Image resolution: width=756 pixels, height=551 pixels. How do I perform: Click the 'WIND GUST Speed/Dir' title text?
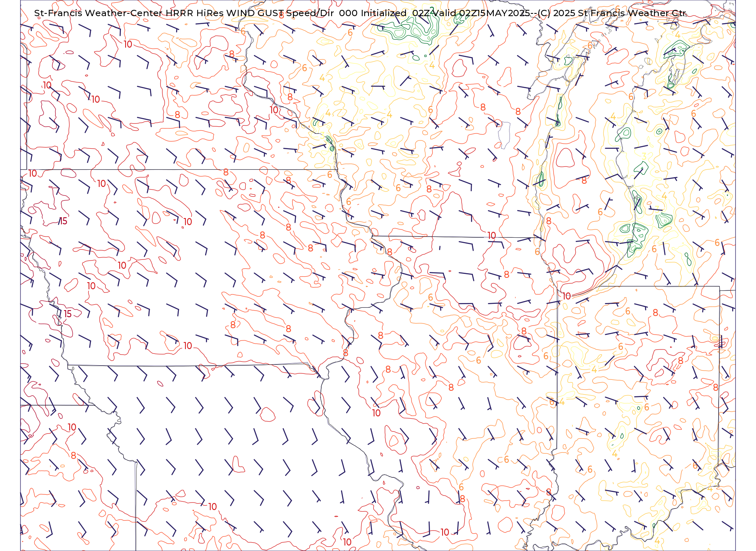(280, 13)
